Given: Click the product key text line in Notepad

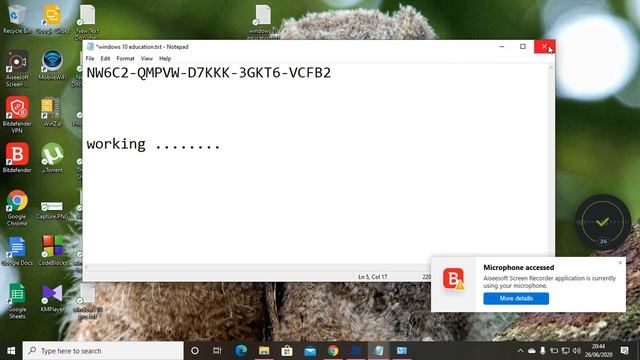Looking at the screenshot, I should coord(209,73).
